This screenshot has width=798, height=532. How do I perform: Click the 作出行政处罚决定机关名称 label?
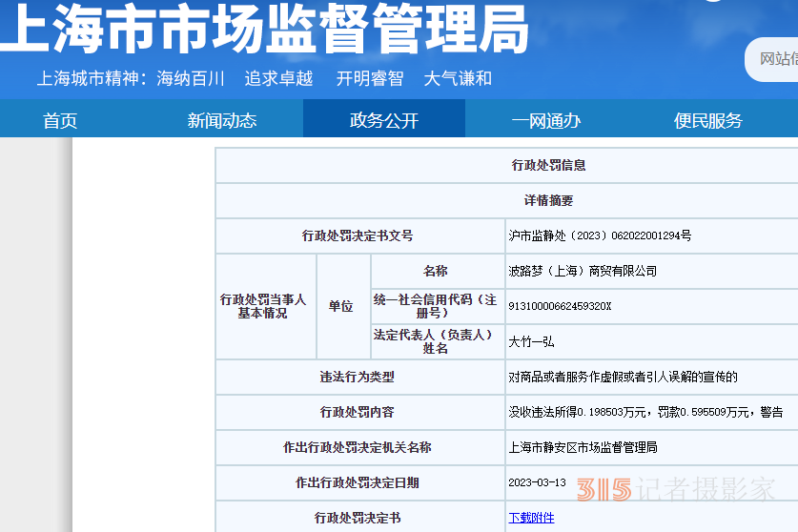(x=358, y=447)
